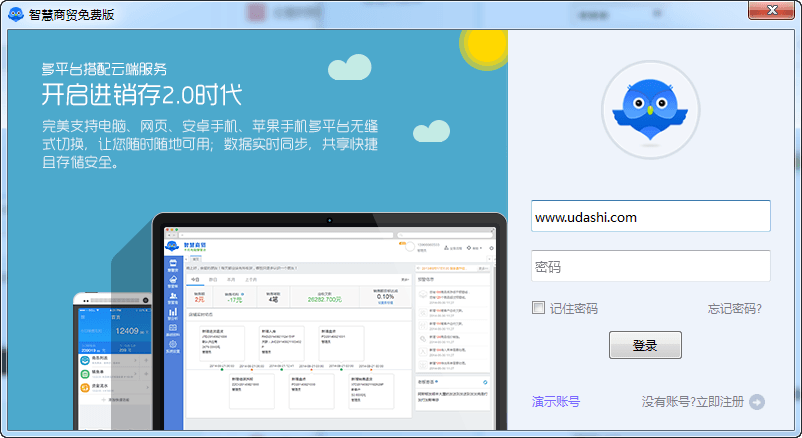Click the 记住密码 label text
Screen dimensions: 802x438
(574, 308)
